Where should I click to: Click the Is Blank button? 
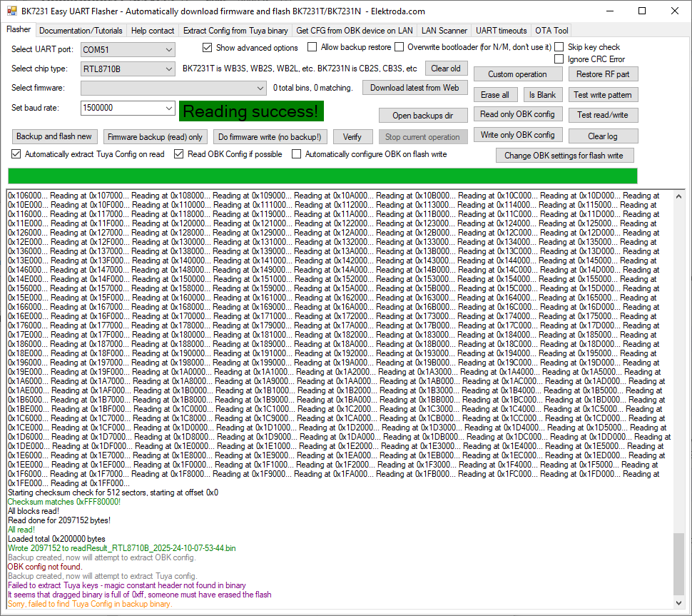point(542,94)
